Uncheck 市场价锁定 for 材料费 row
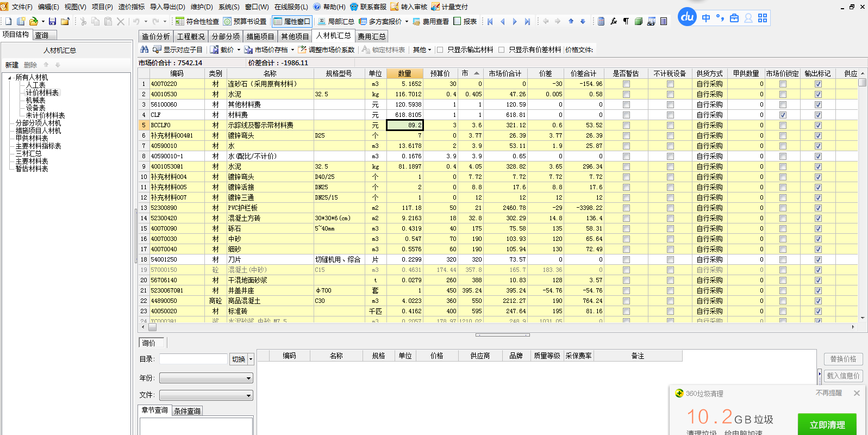This screenshot has height=435, width=868. (783, 115)
